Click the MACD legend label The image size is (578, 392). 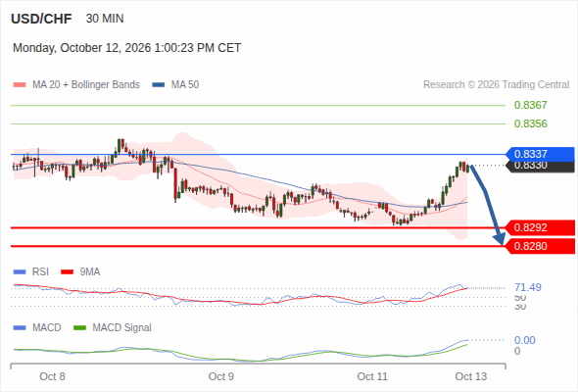point(46,327)
